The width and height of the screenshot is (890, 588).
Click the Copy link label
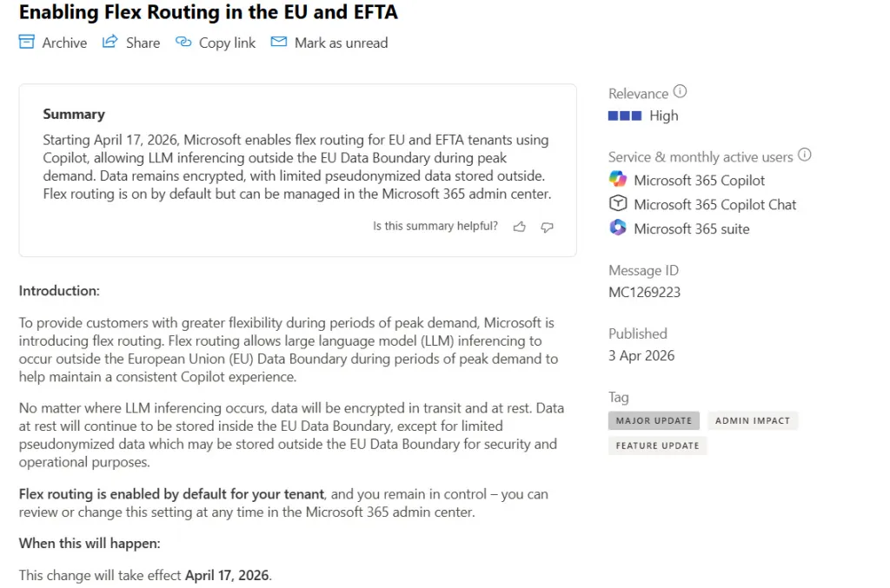point(227,43)
